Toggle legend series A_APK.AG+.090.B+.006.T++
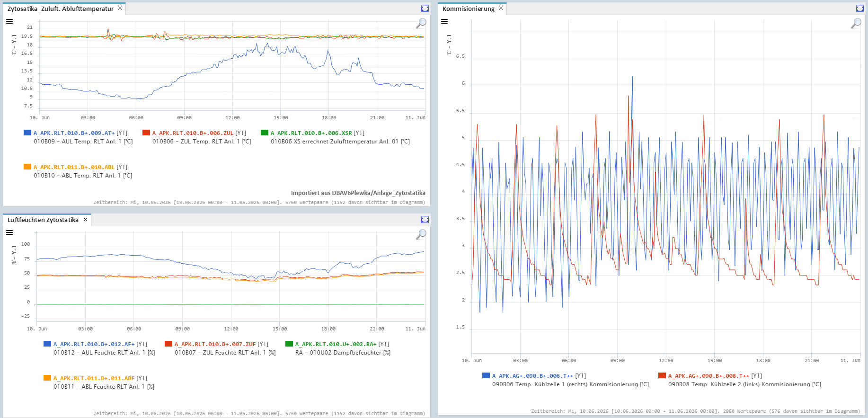This screenshot has width=868, height=418. 533,376
